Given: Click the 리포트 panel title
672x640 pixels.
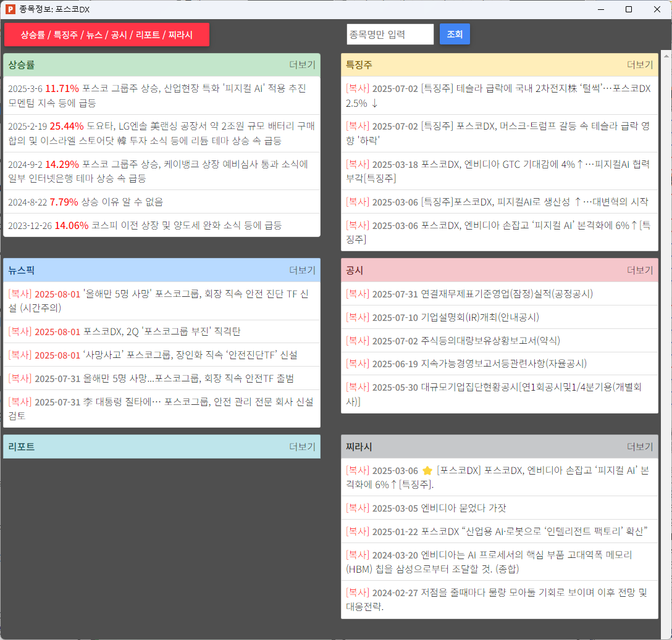Looking at the screenshot, I should (22, 447).
